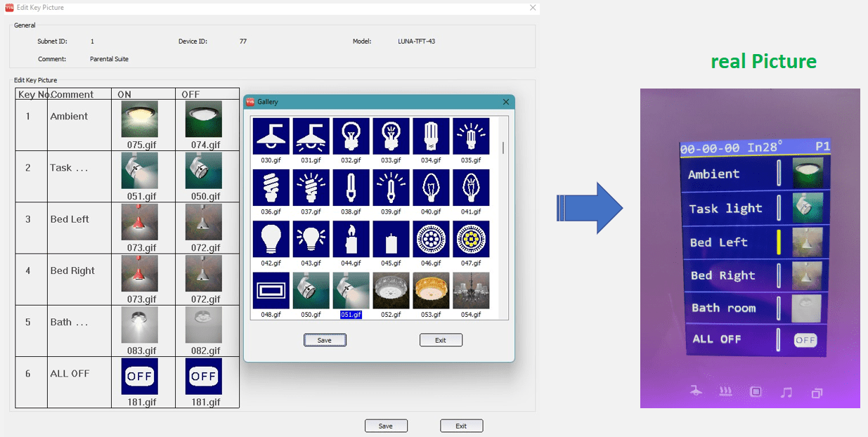This screenshot has height=437, width=868.
Task: Open the Ambient ON picture 075.gif
Action: point(139,119)
